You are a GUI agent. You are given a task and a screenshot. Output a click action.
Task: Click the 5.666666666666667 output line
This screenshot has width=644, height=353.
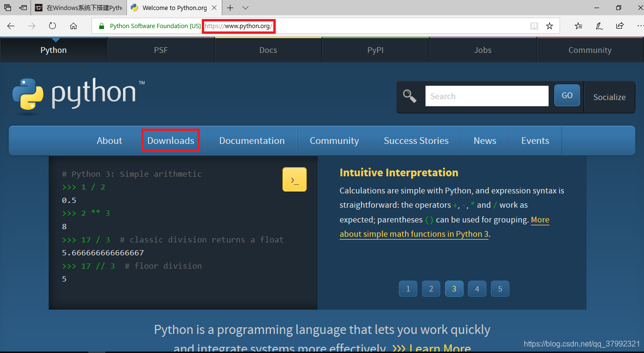coord(103,252)
